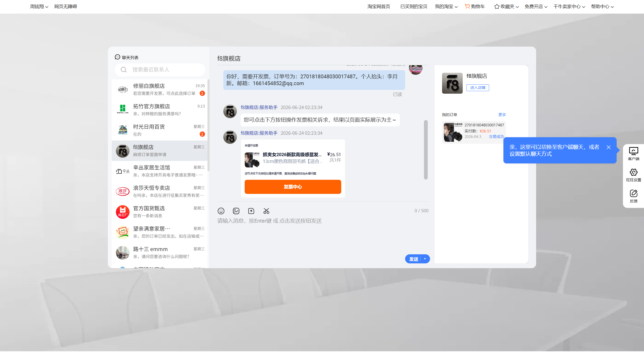Click the send image icon
Viewport: 644px width, 352px height.
click(236, 211)
